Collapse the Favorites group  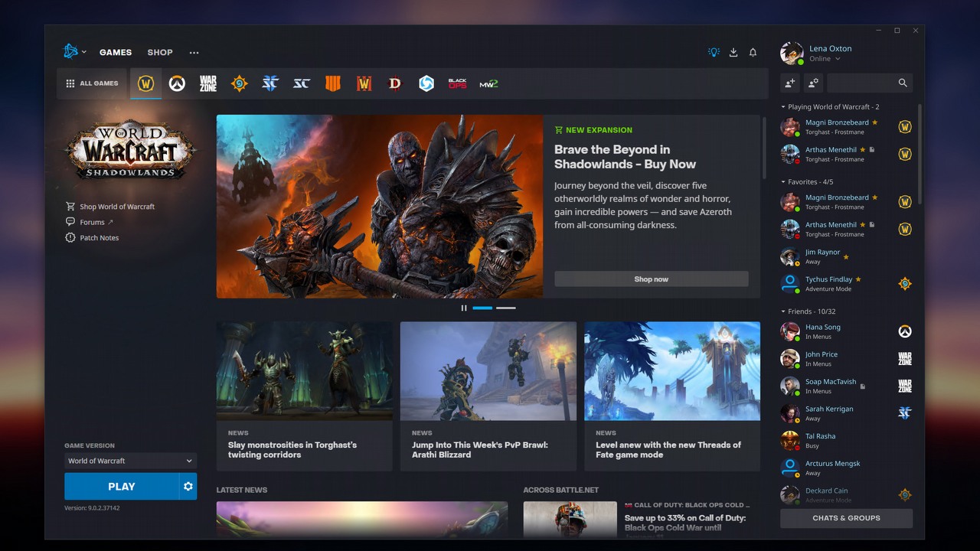point(807,182)
